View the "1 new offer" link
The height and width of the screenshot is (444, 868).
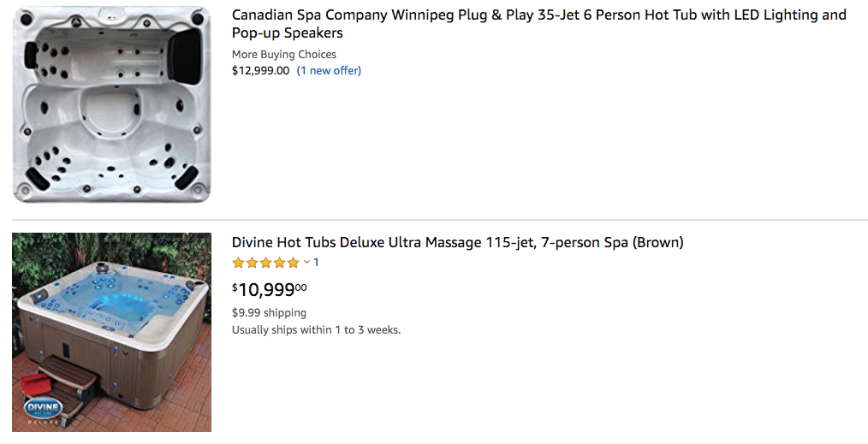click(x=329, y=71)
